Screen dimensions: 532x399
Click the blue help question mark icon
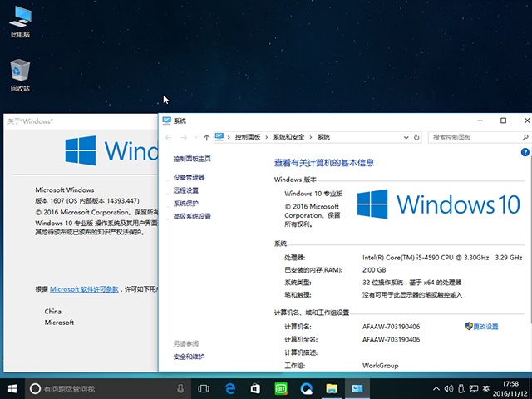(x=525, y=153)
